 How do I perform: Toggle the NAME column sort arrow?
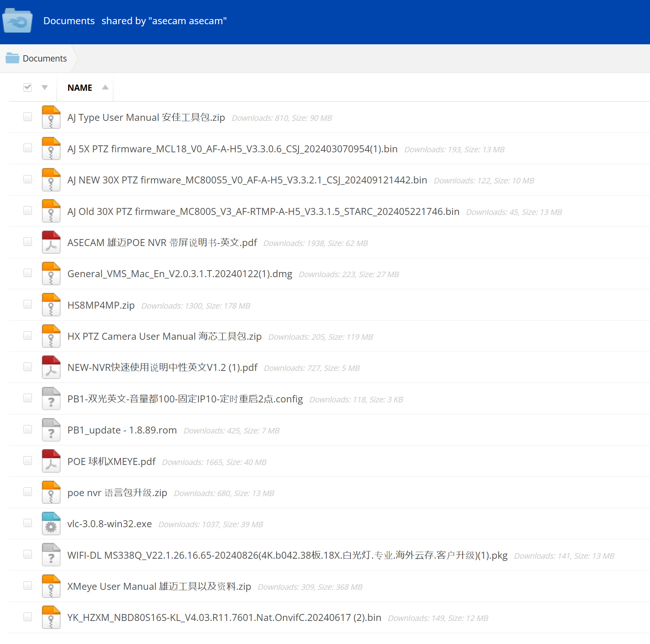(x=105, y=87)
